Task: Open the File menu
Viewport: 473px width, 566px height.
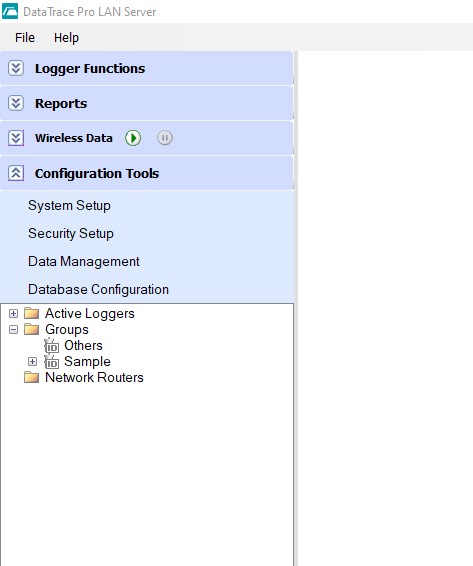Action: pos(25,38)
